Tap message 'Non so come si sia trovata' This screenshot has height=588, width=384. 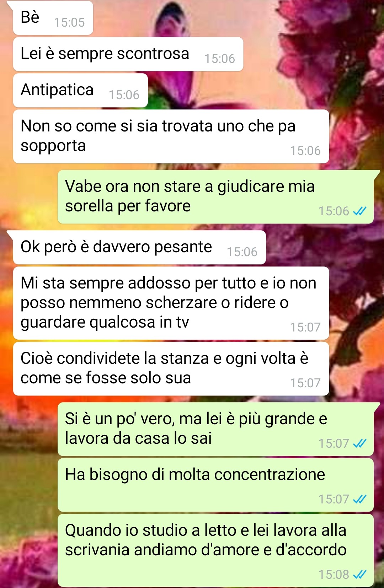pos(171,136)
